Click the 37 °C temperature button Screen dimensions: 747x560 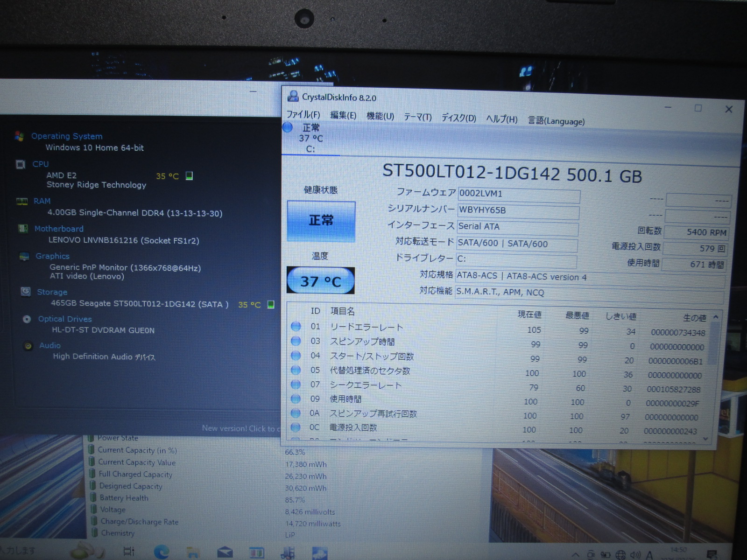321,281
